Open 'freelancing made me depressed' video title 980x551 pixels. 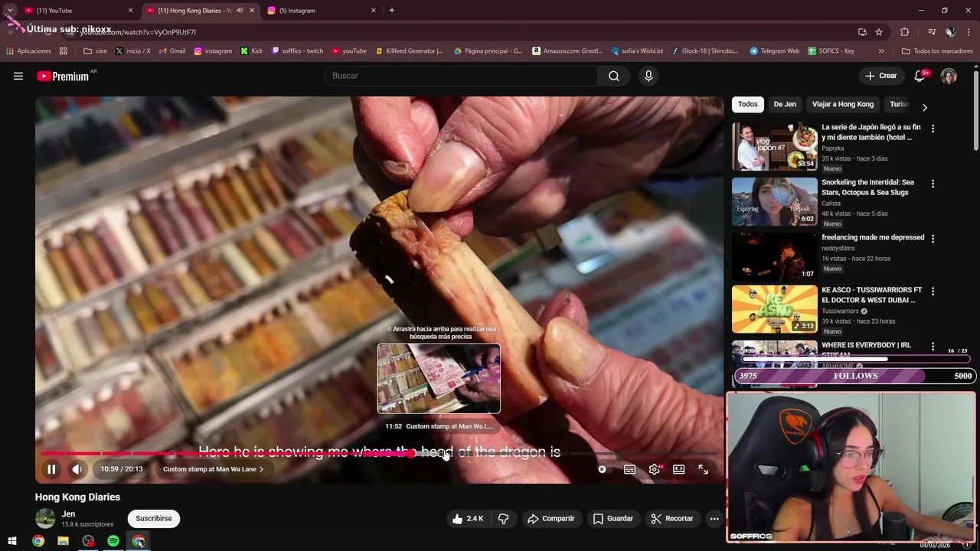pyautogui.click(x=873, y=237)
